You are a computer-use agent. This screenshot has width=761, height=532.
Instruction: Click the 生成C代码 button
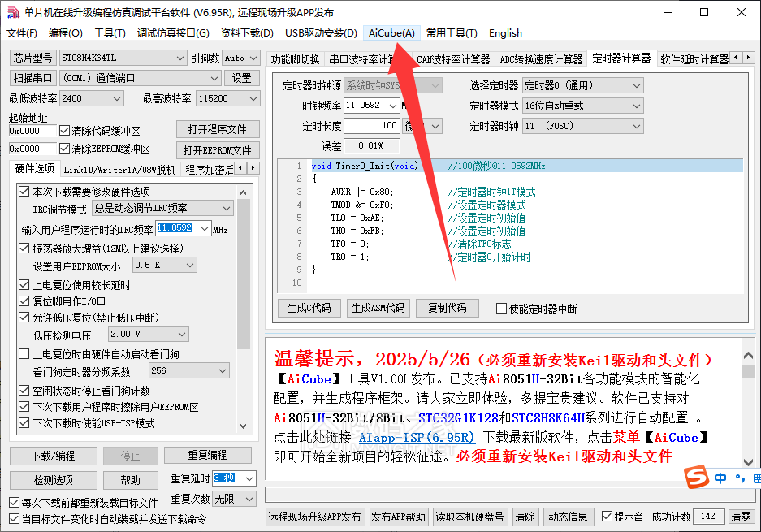coord(309,309)
